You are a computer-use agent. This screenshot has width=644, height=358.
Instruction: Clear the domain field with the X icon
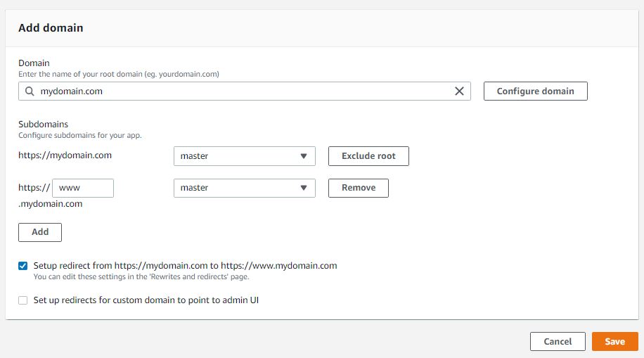point(459,91)
